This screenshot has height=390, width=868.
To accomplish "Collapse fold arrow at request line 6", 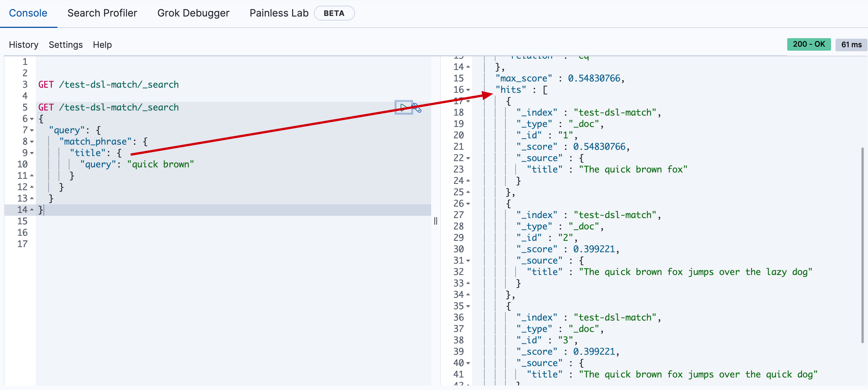I will (32, 119).
